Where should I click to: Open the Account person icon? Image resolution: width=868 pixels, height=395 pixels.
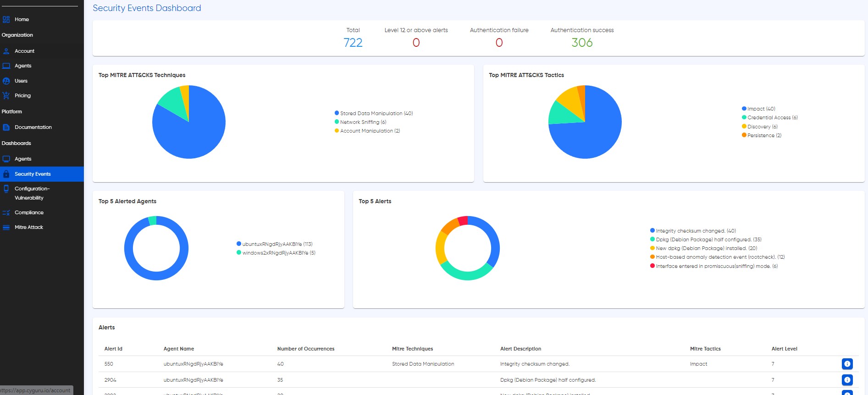click(6, 51)
